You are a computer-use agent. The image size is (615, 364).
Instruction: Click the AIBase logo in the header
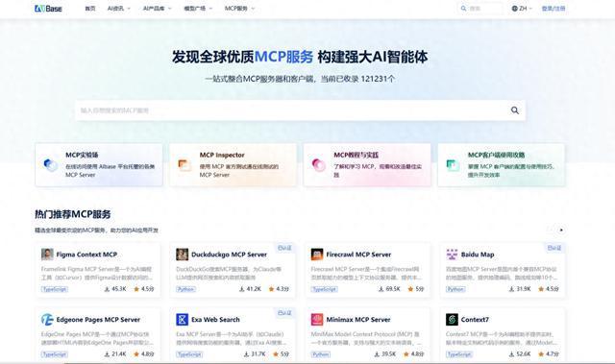[48, 9]
